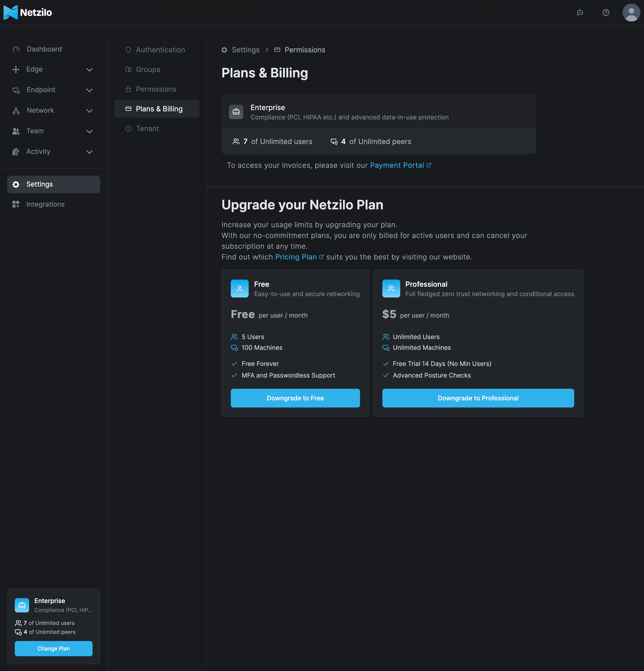Click the Settings breadcrumb link
This screenshot has height=671, width=644.
(x=240, y=50)
